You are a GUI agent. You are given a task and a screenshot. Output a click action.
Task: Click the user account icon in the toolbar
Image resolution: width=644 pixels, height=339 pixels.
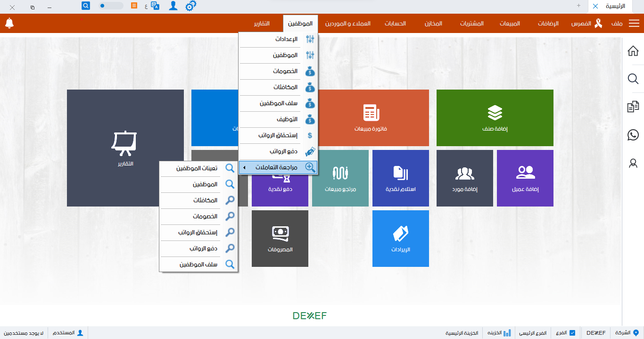tap(173, 6)
